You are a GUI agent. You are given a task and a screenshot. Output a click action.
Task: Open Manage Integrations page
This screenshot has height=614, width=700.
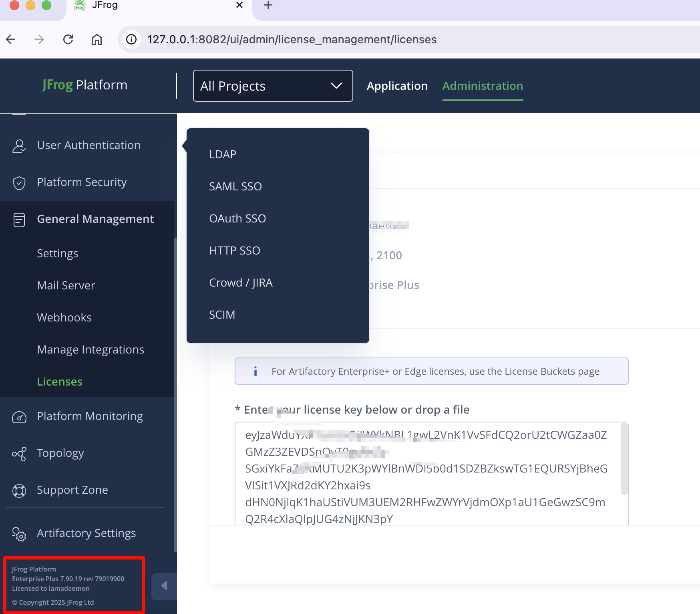pyautogui.click(x=91, y=349)
